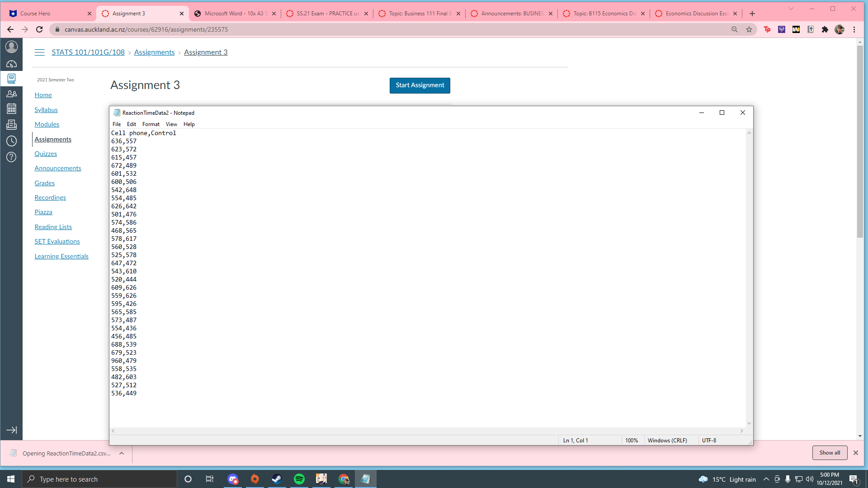Click the Start Assignment button
This screenshot has width=868, height=488.
420,85
